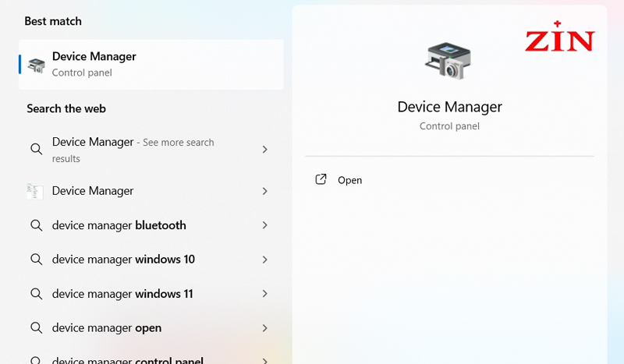Click the 'Best match' heading
This screenshot has width=624, height=364.
coord(53,21)
